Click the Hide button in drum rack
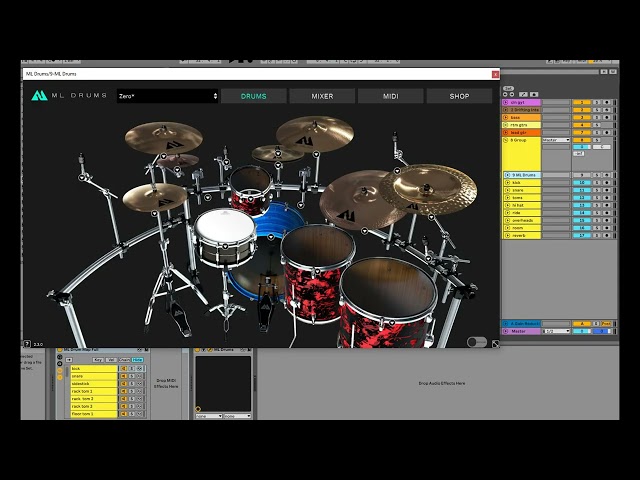The width and height of the screenshot is (640, 480). tap(137, 360)
